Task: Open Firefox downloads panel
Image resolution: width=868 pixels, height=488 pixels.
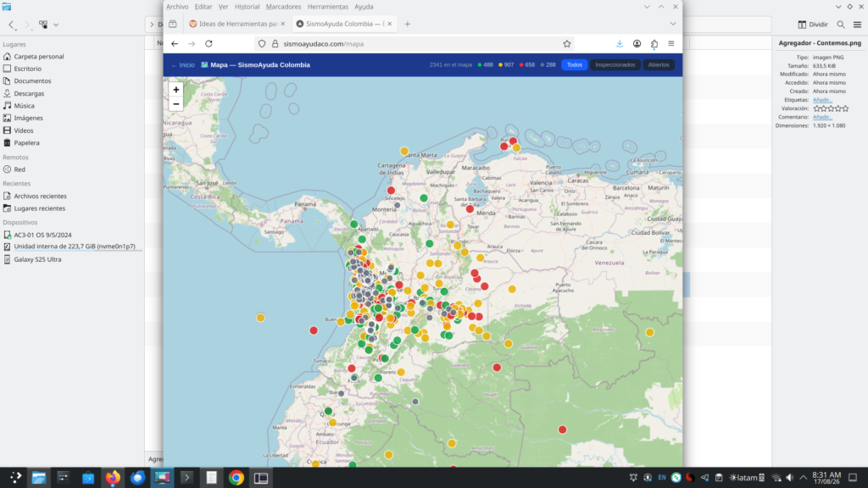Action: coord(620,44)
